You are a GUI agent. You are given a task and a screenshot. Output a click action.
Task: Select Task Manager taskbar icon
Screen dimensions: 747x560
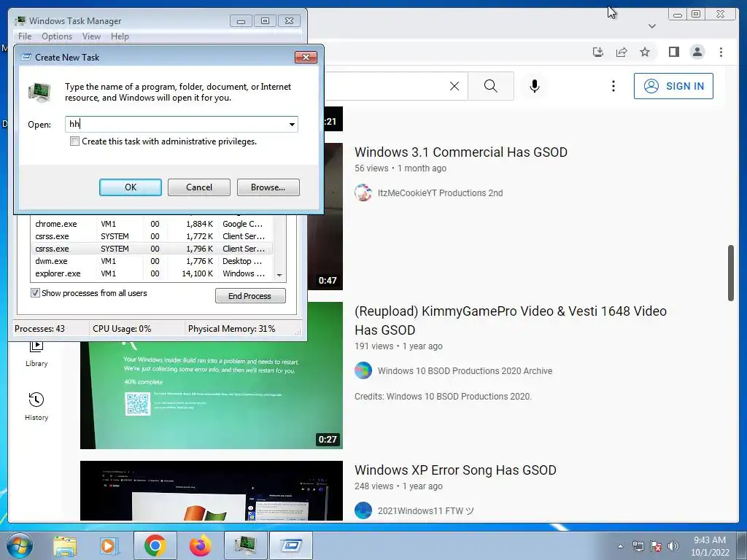point(245,545)
